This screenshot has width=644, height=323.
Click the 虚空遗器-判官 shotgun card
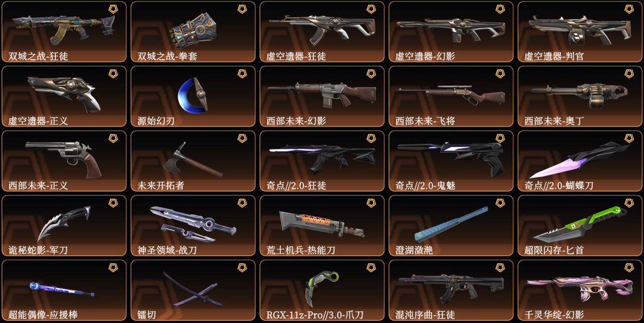[580, 32]
